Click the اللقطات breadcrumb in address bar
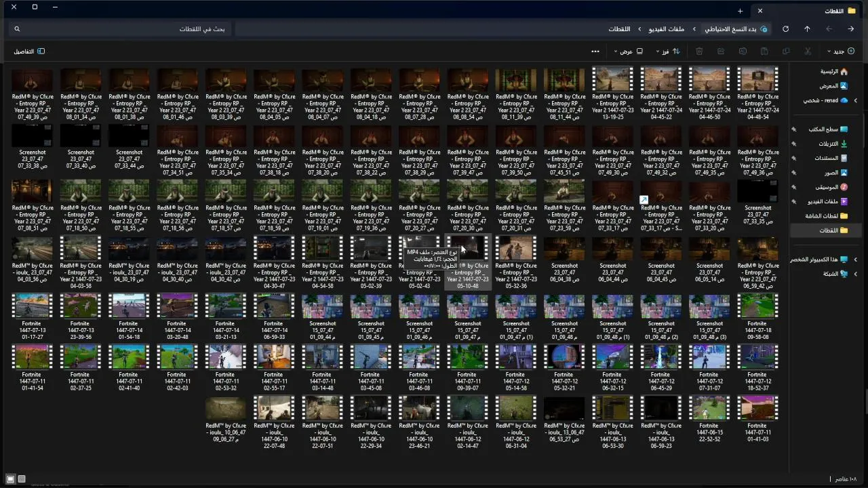868x488 pixels. 619,29
